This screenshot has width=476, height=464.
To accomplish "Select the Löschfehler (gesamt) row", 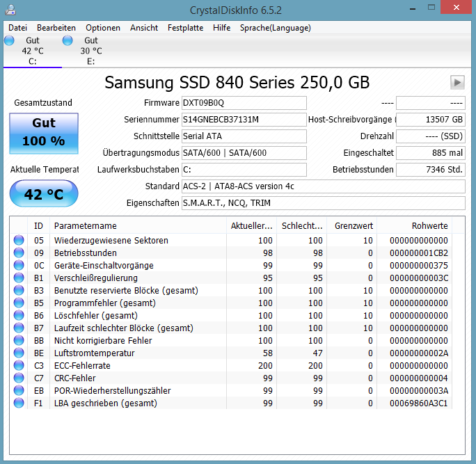I will click(231, 316).
